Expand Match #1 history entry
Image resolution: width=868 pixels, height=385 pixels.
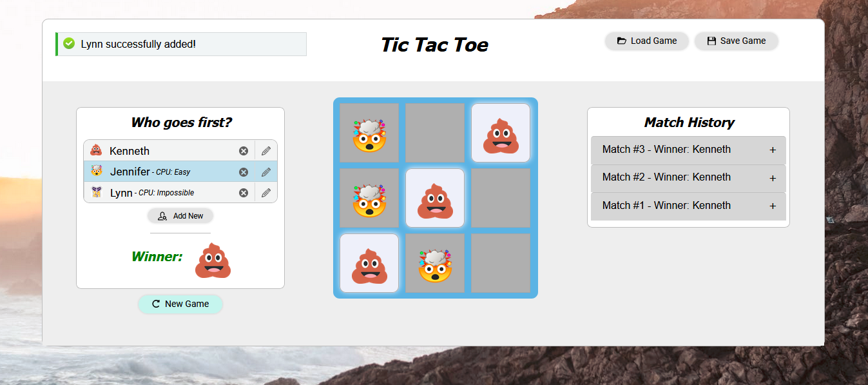tap(688, 206)
